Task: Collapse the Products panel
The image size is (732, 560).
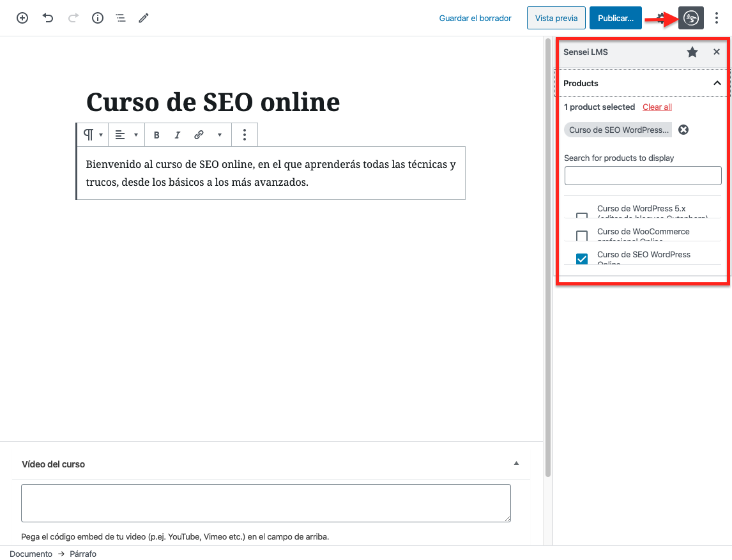Action: 717,83
